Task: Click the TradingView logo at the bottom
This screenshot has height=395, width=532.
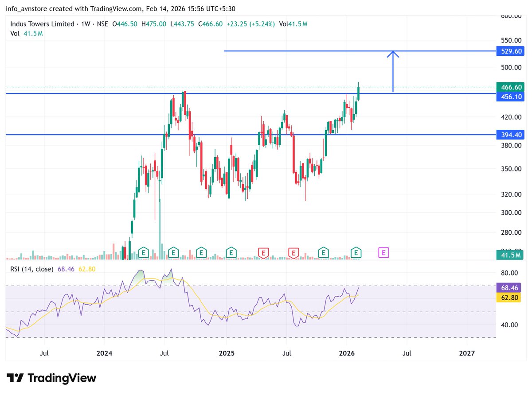Action: pos(52,378)
